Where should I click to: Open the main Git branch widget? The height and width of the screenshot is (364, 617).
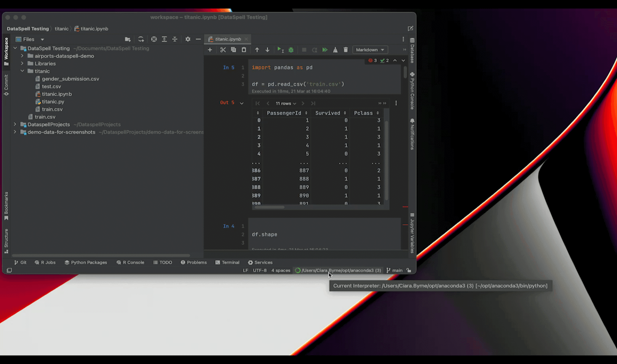[394, 270]
